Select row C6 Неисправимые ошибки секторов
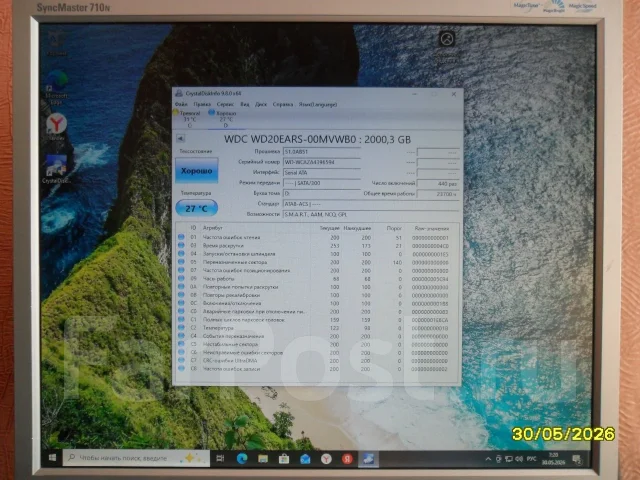Viewport: 640px width, 480px height. (x=317, y=353)
